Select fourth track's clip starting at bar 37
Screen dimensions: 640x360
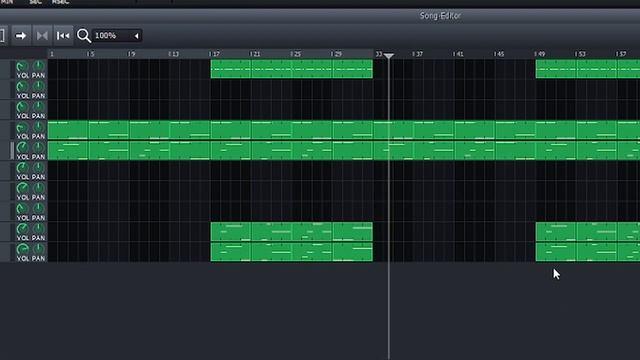434,130
